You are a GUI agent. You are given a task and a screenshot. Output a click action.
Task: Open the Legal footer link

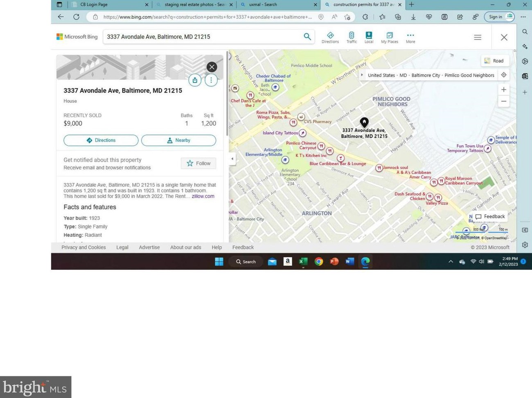122,247
